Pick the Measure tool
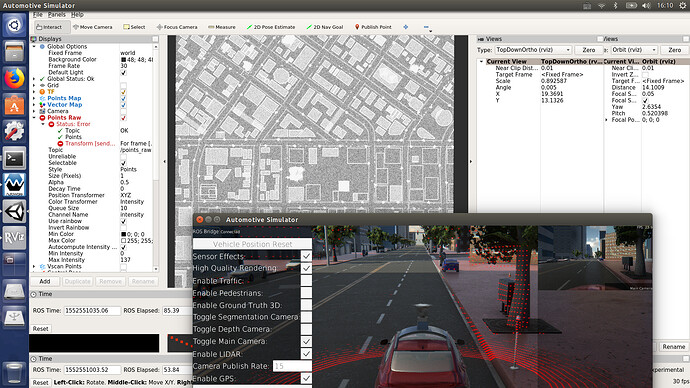This screenshot has width=690, height=388. pos(222,27)
